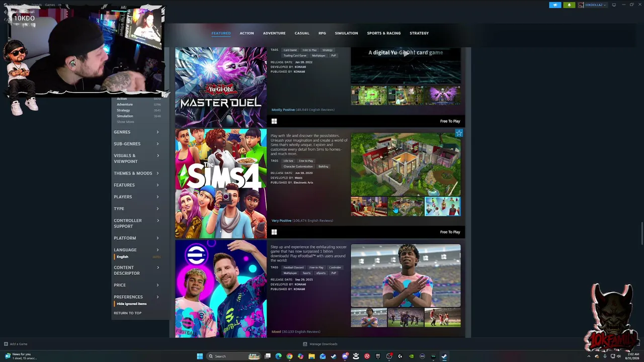Show more tag filters
Image resolution: width=644 pixels, height=362 pixels.
point(125,122)
